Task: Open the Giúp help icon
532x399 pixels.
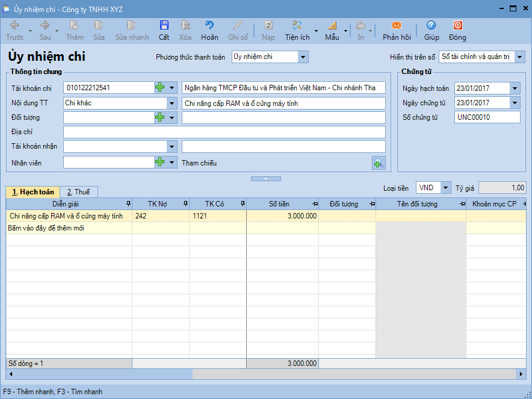Action: pyautogui.click(x=431, y=30)
